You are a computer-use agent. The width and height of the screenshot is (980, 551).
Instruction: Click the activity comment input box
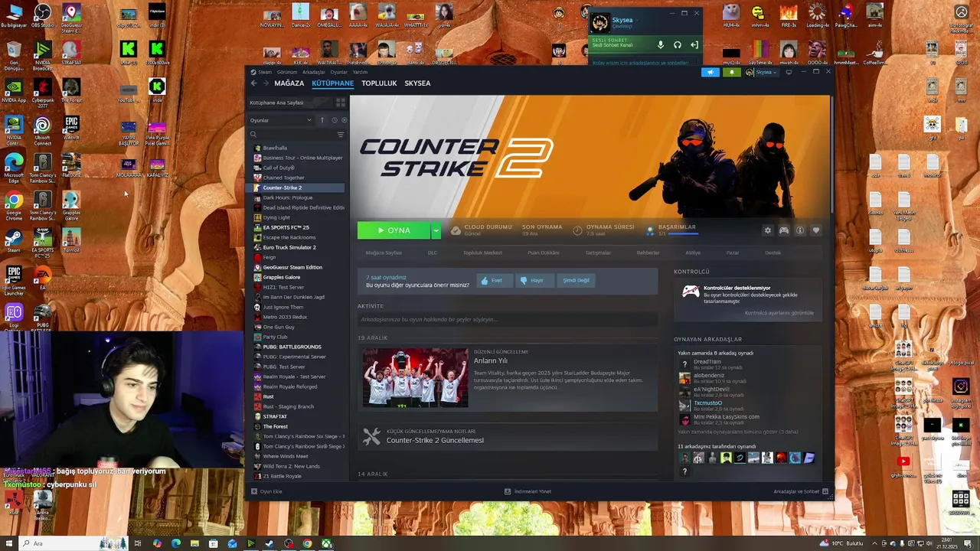click(x=507, y=319)
